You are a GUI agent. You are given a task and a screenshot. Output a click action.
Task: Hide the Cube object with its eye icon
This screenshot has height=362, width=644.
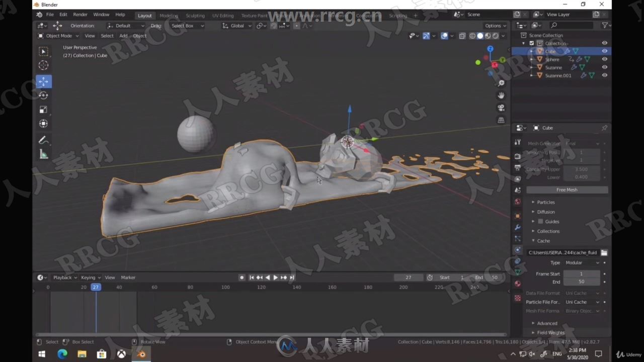click(605, 51)
